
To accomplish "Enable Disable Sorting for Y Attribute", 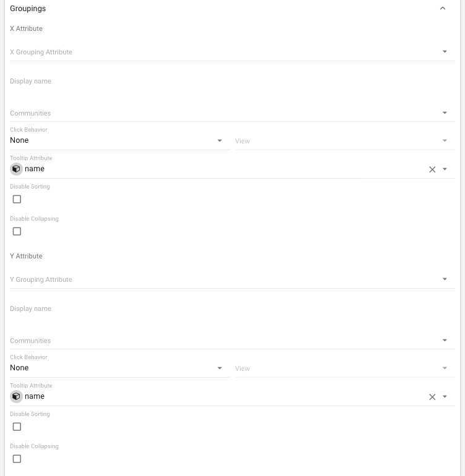I will (17, 427).
